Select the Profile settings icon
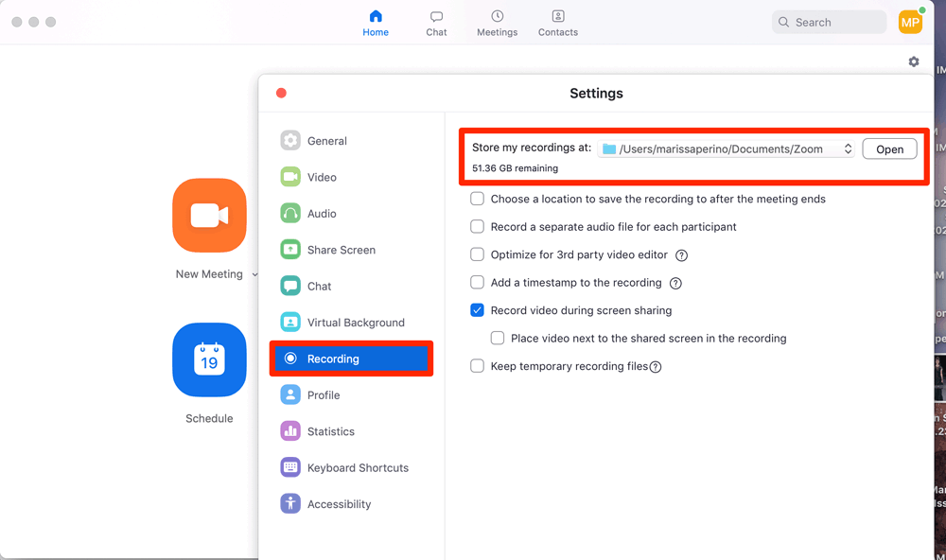The width and height of the screenshot is (946, 560). pyautogui.click(x=290, y=394)
